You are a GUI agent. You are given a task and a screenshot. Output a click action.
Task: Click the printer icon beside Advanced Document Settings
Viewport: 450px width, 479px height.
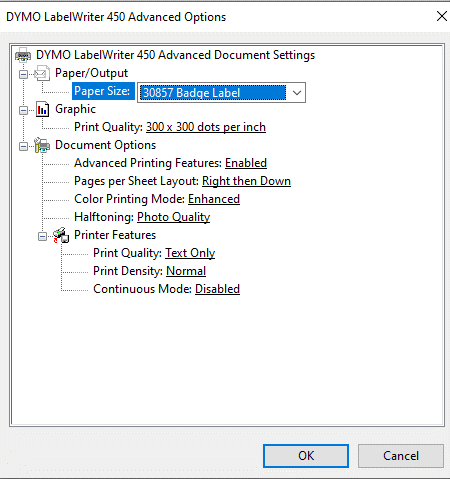pos(23,55)
